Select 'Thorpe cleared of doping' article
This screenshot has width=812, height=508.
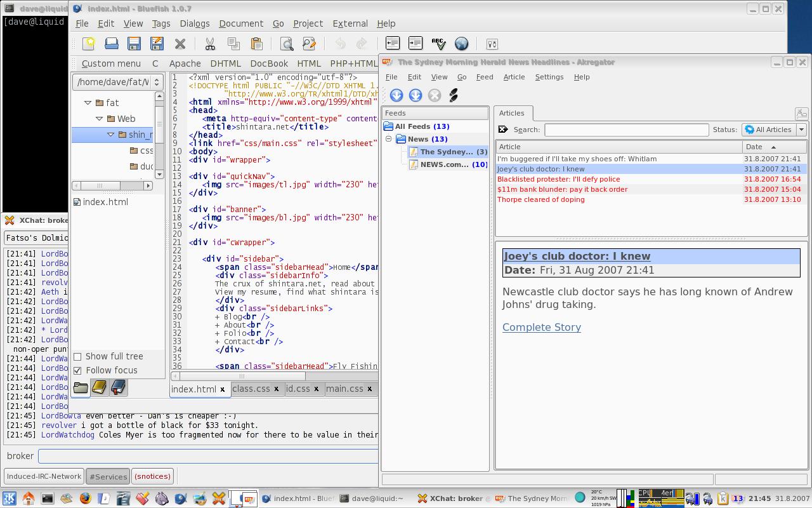[x=540, y=199]
